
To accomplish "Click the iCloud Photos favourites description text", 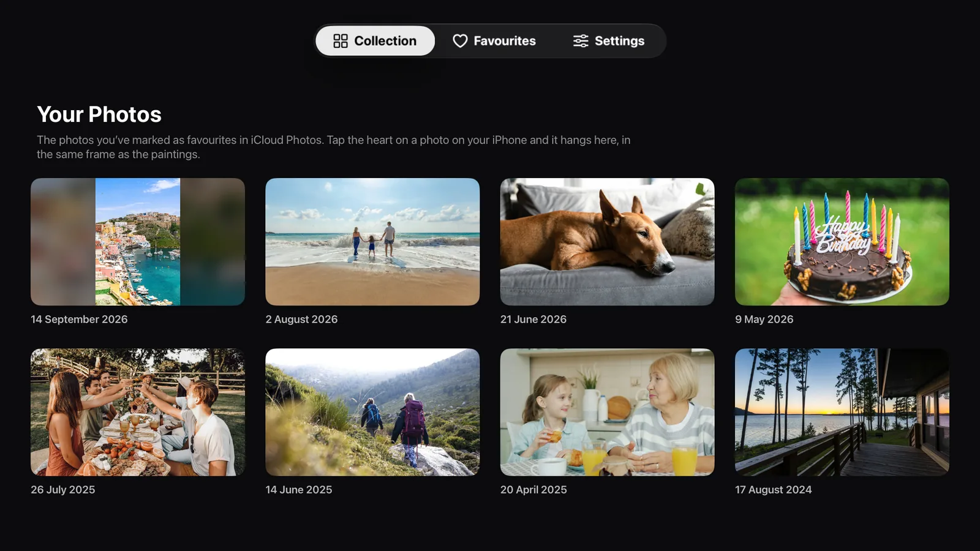I will point(334,147).
